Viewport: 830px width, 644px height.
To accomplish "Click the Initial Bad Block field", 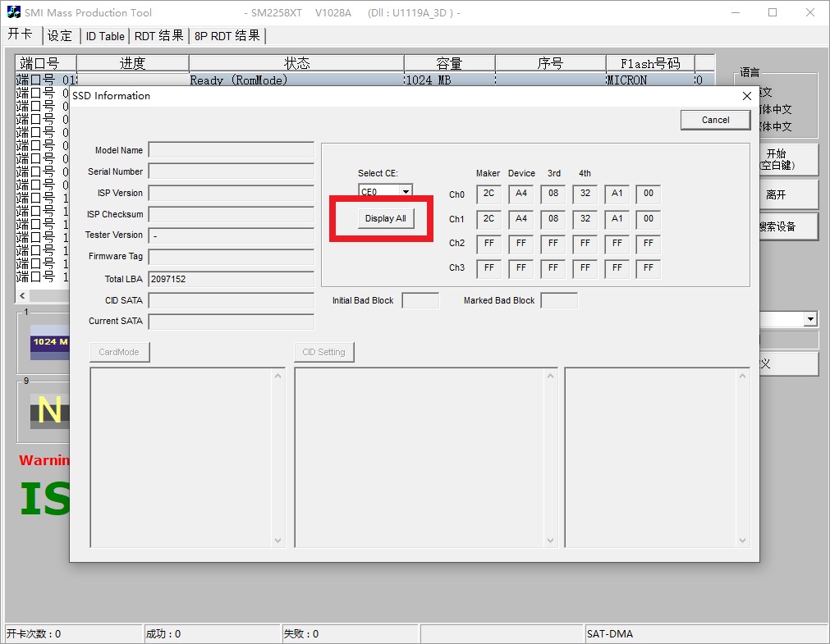I will (x=420, y=301).
